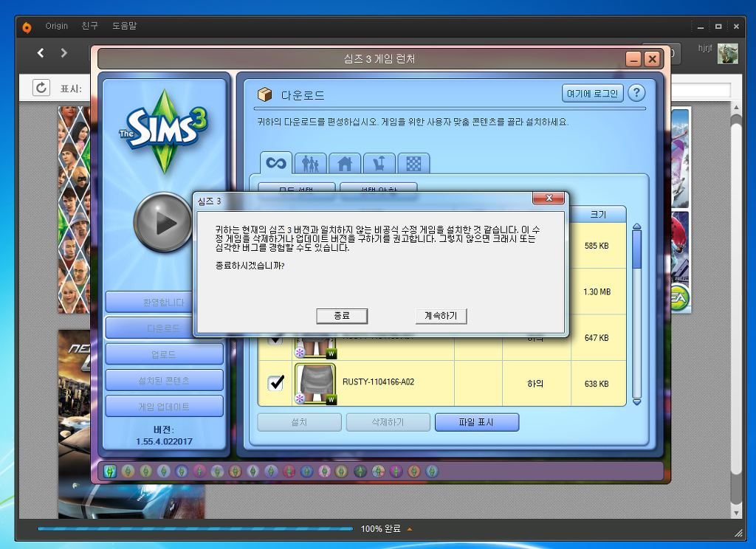Click Origin library scroll-down arrow

click(736, 514)
